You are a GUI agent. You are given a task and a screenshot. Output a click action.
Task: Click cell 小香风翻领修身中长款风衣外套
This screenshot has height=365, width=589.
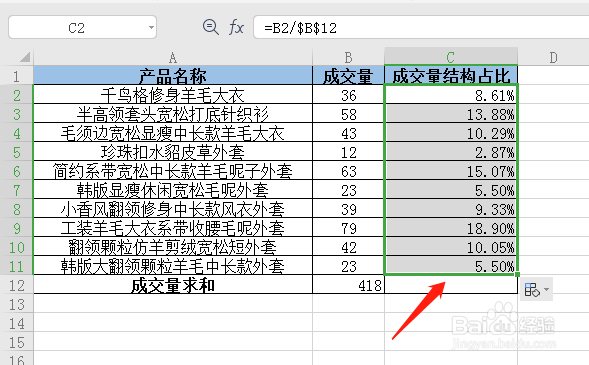coord(173,209)
